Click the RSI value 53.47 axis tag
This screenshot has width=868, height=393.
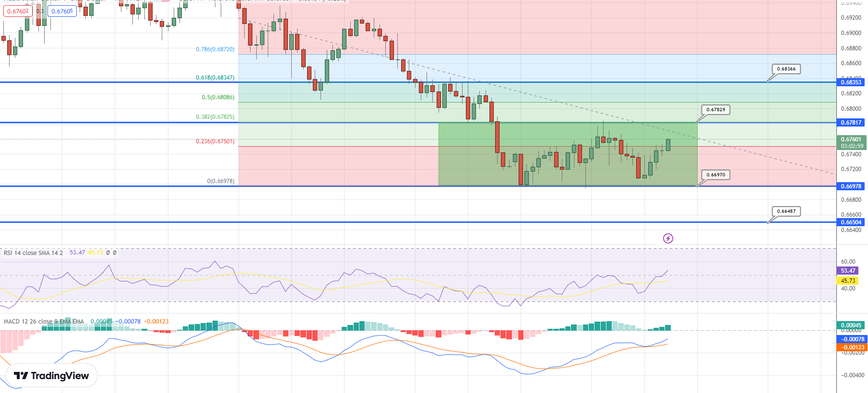click(x=847, y=271)
